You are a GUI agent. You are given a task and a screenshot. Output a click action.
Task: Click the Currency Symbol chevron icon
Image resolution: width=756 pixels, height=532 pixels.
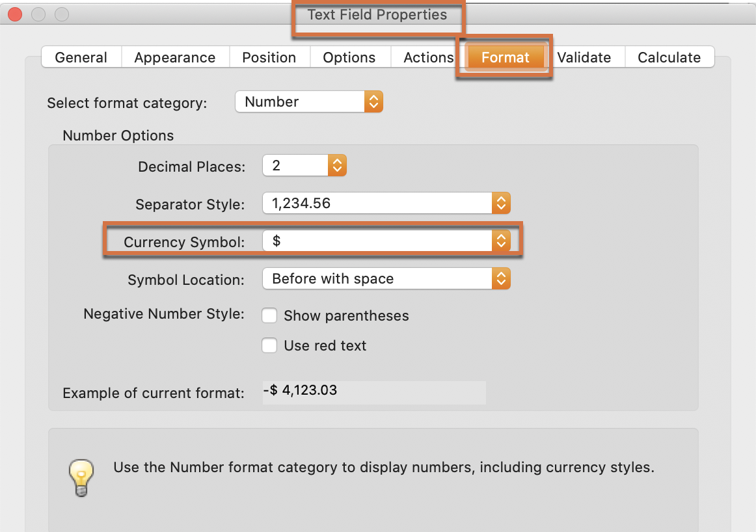pyautogui.click(x=501, y=241)
